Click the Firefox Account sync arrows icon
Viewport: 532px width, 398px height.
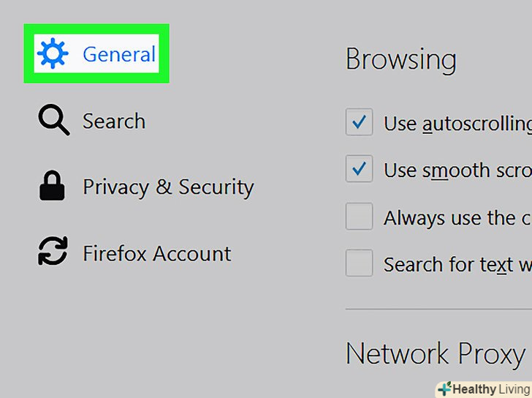(53, 253)
